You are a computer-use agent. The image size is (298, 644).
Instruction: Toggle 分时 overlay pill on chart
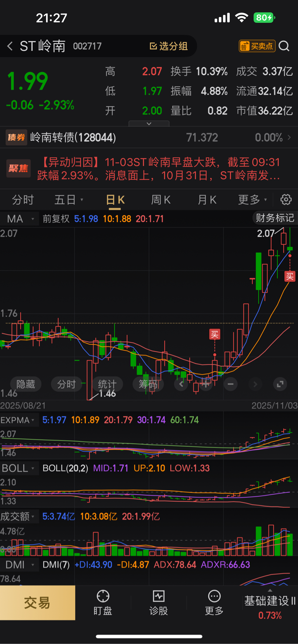[66, 384]
